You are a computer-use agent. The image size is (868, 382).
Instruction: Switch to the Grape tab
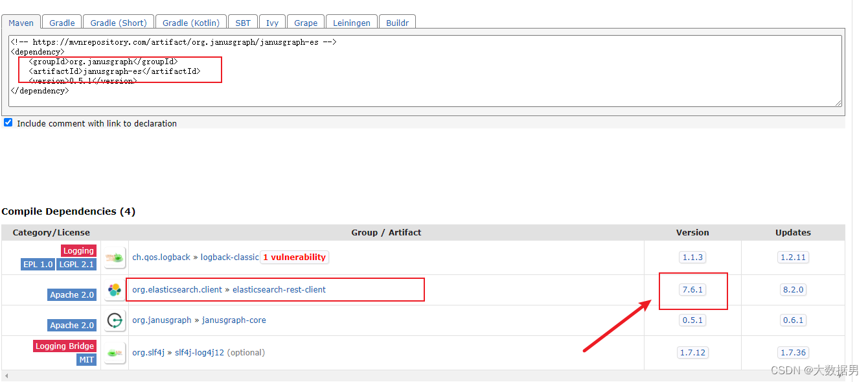coord(306,22)
